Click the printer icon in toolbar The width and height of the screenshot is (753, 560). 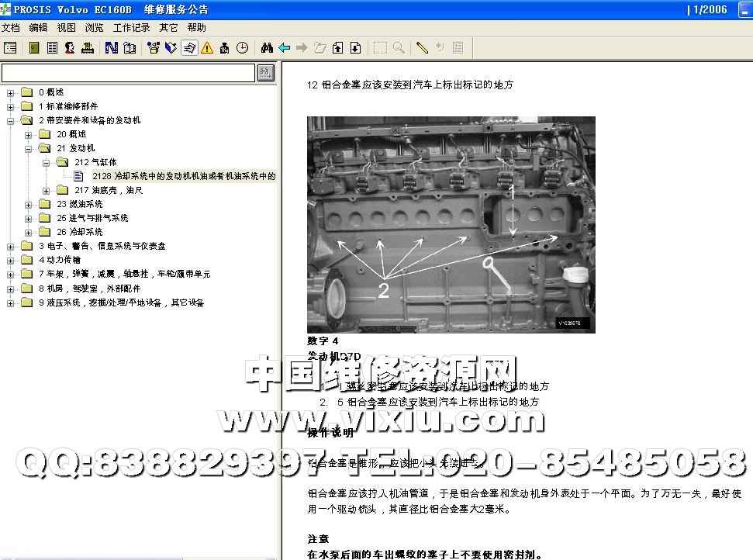[x=88, y=47]
